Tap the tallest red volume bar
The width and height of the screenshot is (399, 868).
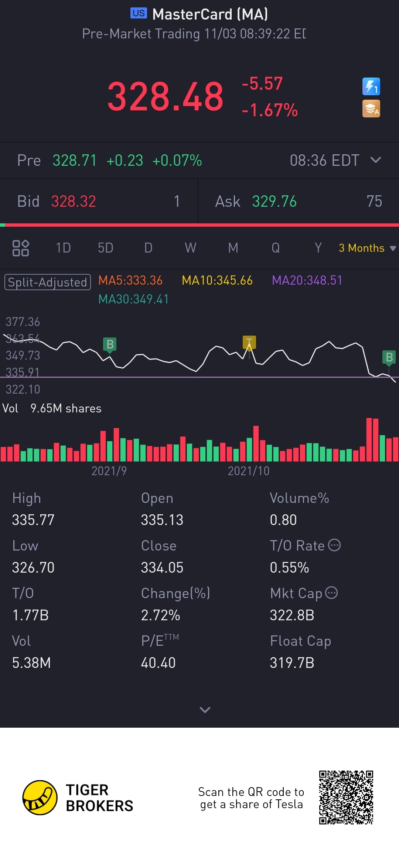(369, 440)
